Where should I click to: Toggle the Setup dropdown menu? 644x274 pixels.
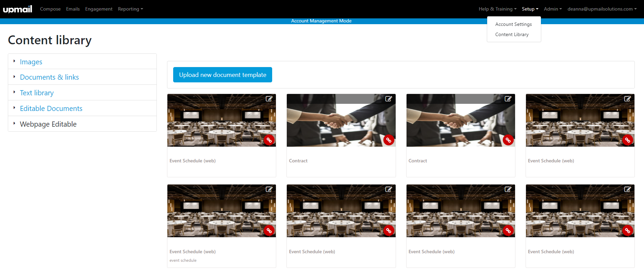(530, 9)
